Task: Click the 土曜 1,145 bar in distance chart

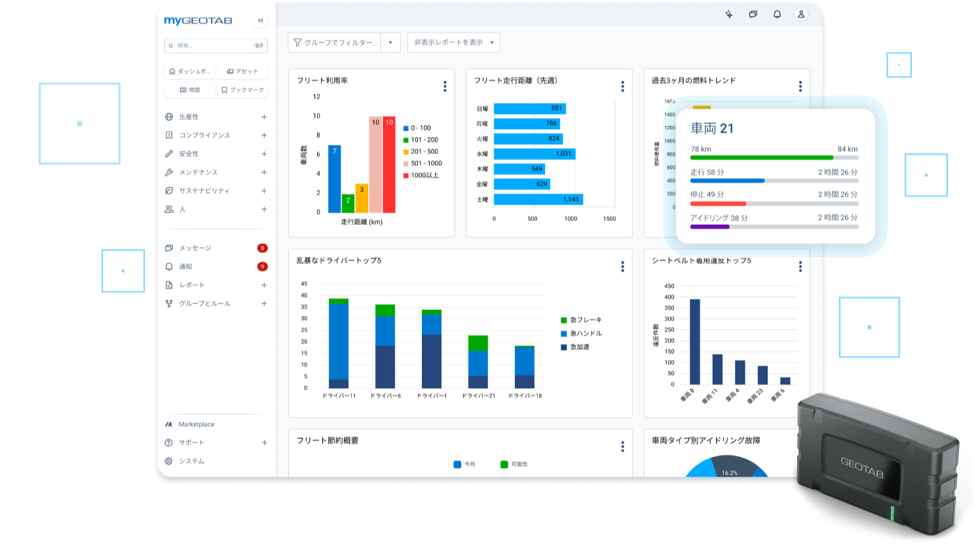Action: [538, 199]
